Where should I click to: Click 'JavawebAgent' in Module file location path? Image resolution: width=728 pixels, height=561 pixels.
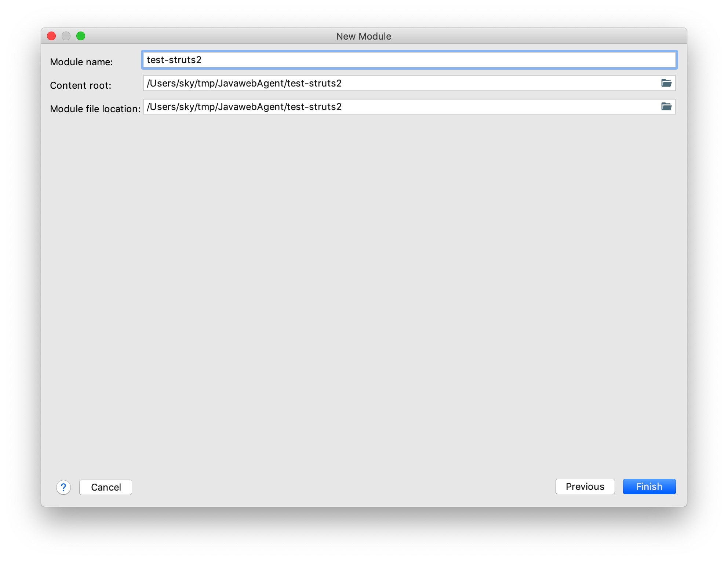click(251, 107)
